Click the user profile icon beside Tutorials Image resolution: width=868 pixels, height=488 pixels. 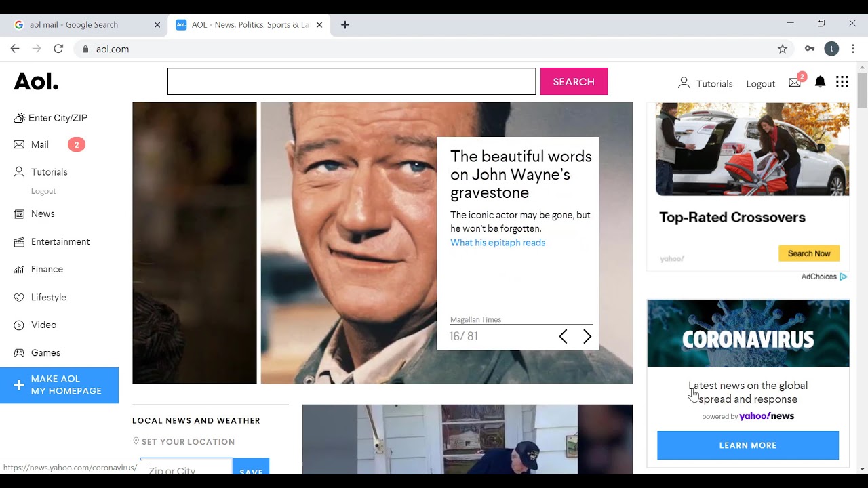point(684,83)
